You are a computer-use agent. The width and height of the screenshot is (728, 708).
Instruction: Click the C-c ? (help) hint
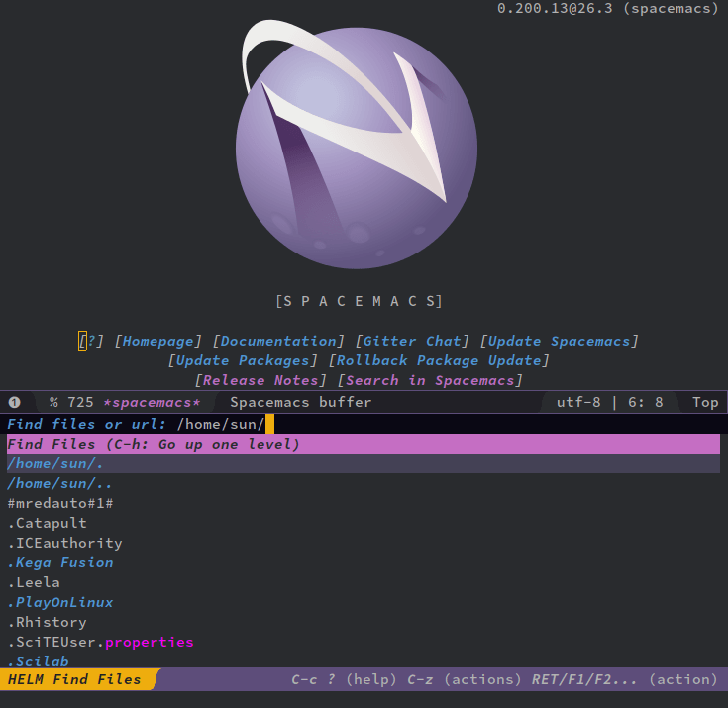(344, 680)
